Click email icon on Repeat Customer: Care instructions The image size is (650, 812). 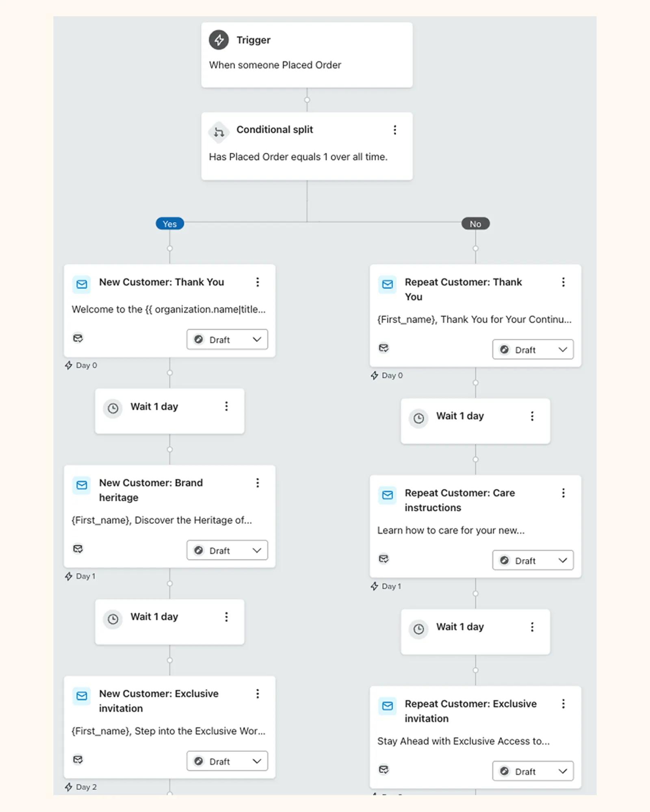387,495
